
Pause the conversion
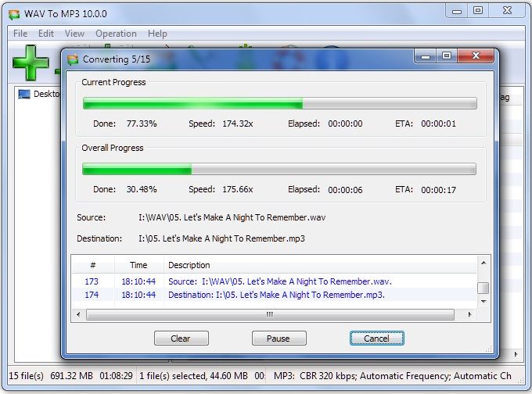[279, 338]
